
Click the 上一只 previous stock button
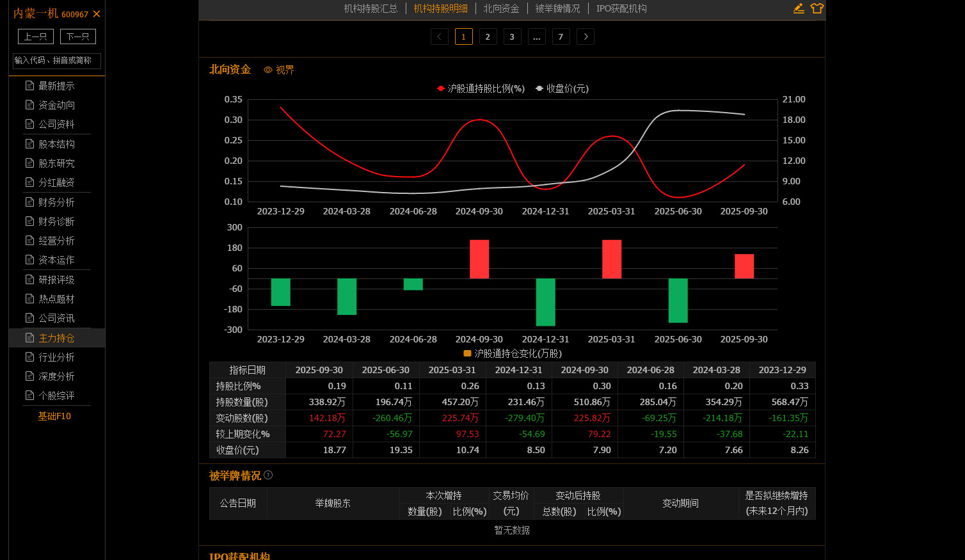(x=36, y=36)
